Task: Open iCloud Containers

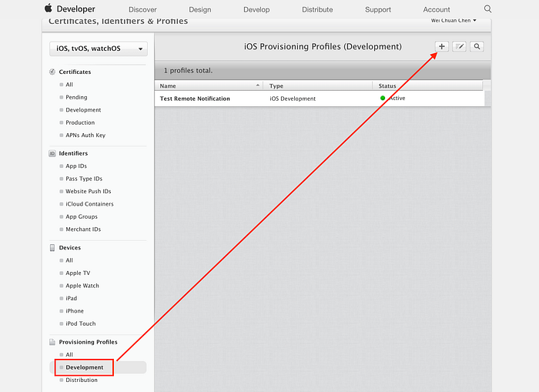Action: (x=89, y=204)
